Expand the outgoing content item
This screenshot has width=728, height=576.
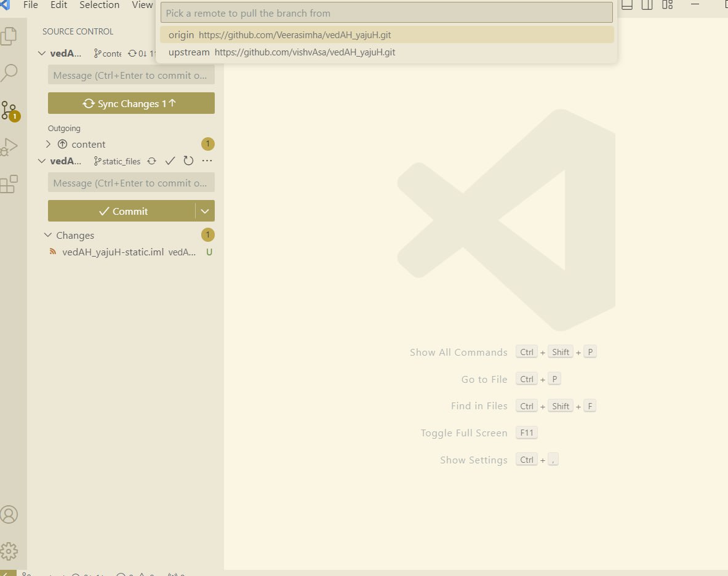(48, 145)
